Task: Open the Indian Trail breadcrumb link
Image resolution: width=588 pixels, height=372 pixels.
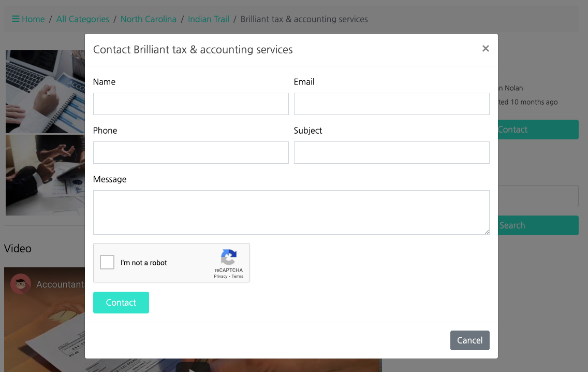Action: [209, 19]
